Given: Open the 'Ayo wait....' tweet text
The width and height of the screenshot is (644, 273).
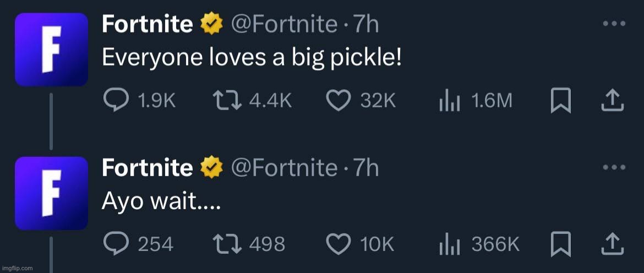Looking at the screenshot, I should point(161,201).
